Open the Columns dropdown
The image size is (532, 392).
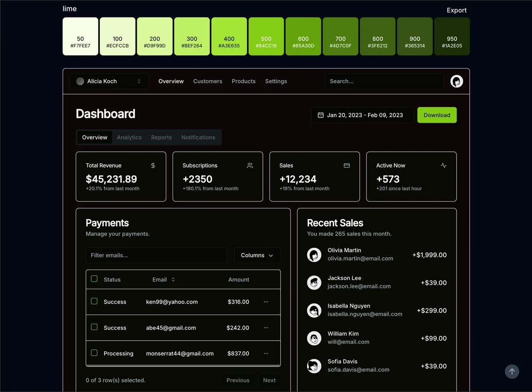click(x=257, y=255)
